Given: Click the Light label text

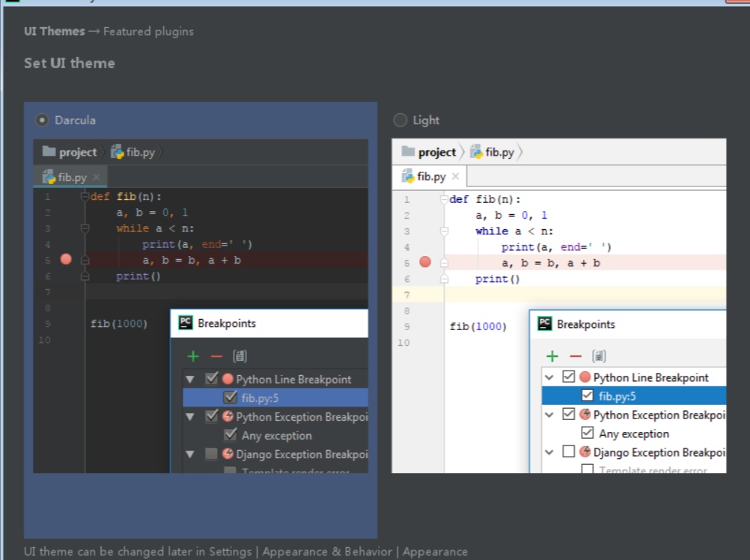Looking at the screenshot, I should [x=426, y=120].
